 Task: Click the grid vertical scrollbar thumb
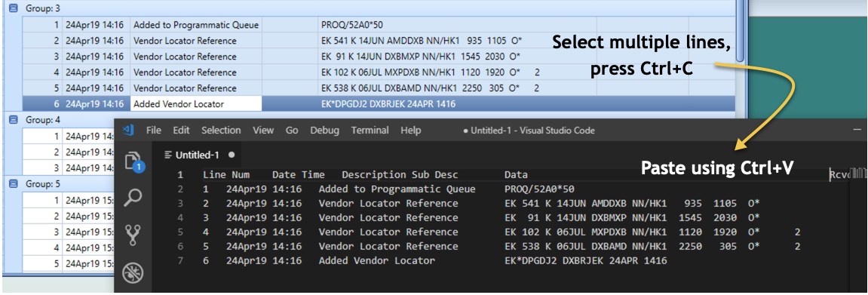pyautogui.click(x=741, y=30)
